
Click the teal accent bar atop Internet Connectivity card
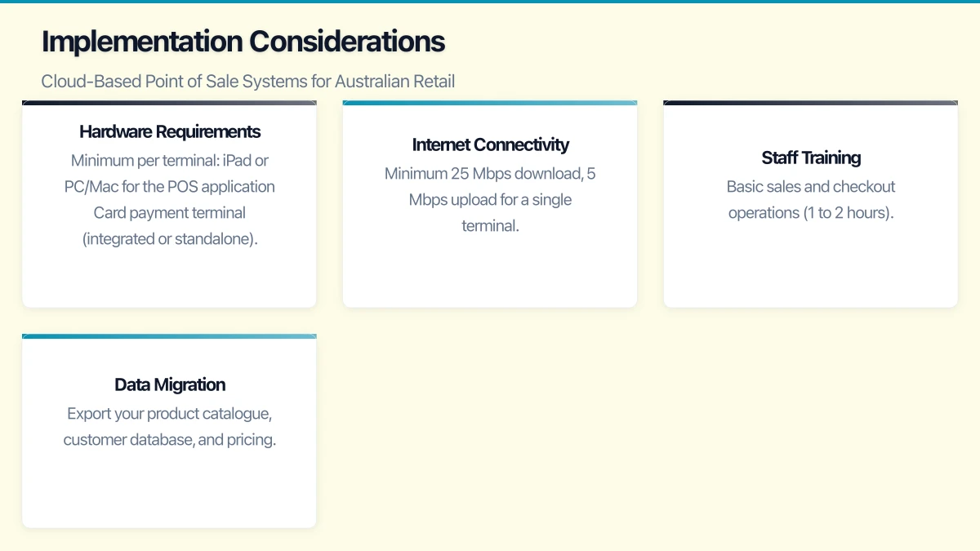[x=490, y=103]
